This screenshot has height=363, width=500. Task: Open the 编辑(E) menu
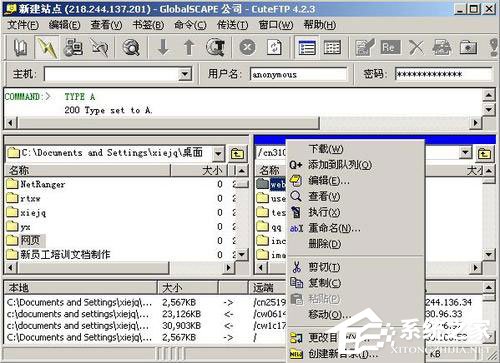[64, 25]
